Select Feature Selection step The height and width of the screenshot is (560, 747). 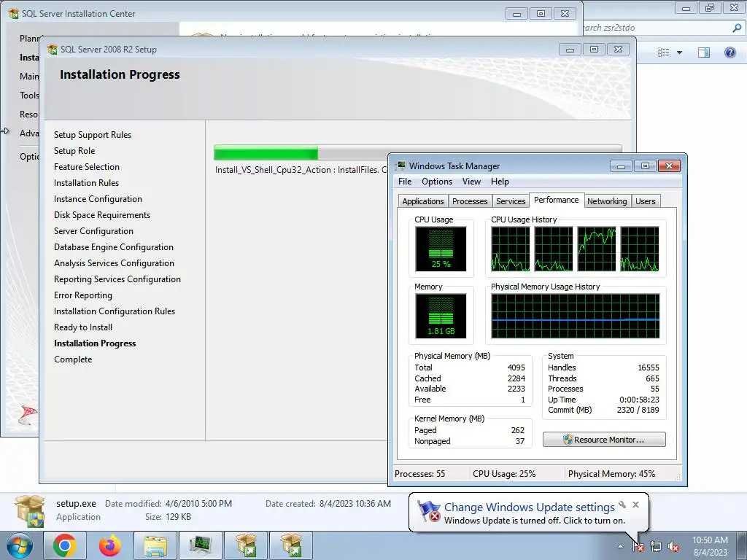coord(87,167)
